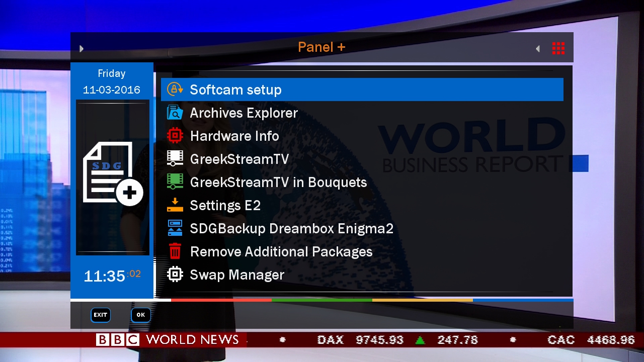Click the blue color bar segment
The height and width of the screenshot is (362, 644).
pos(523,300)
